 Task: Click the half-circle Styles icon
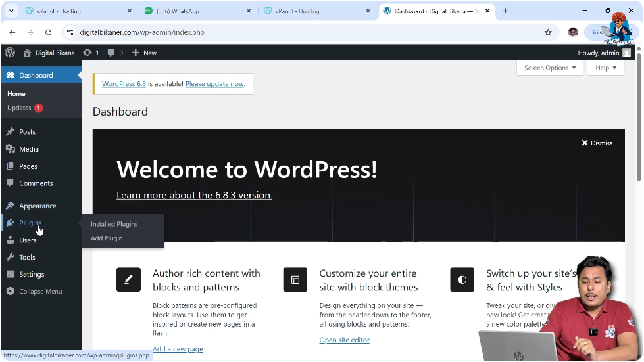(x=462, y=280)
